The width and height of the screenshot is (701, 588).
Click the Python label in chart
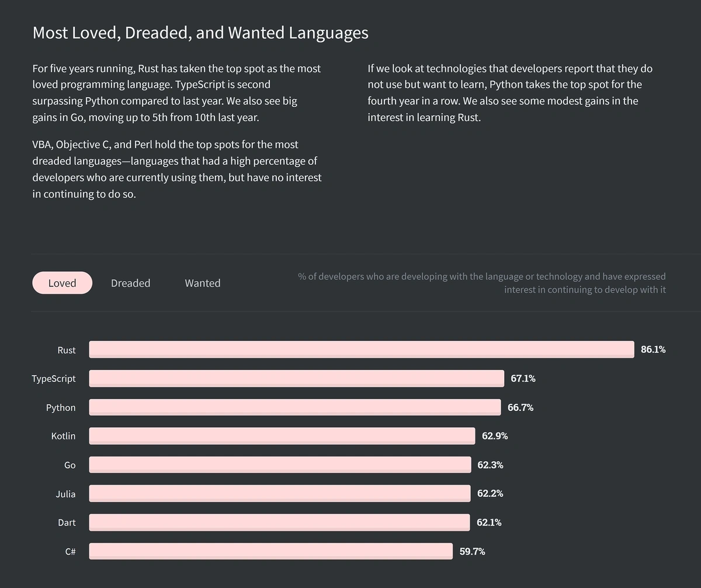tap(61, 407)
